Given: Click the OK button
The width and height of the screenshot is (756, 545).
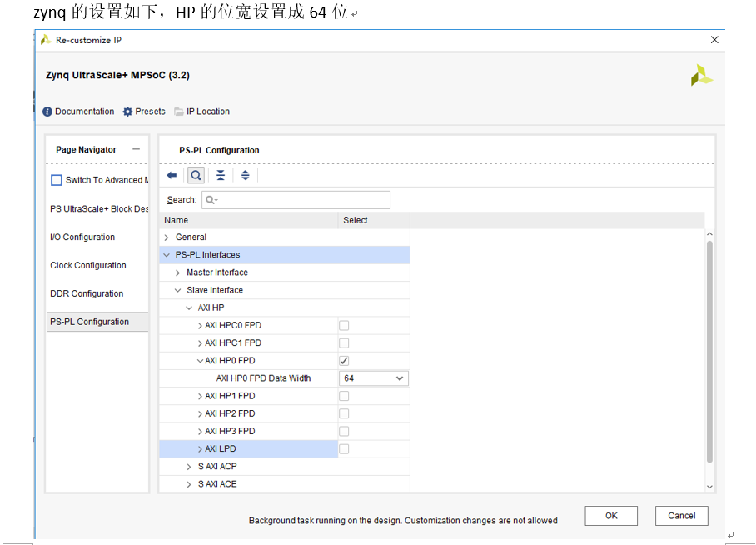Looking at the screenshot, I should pos(610,515).
